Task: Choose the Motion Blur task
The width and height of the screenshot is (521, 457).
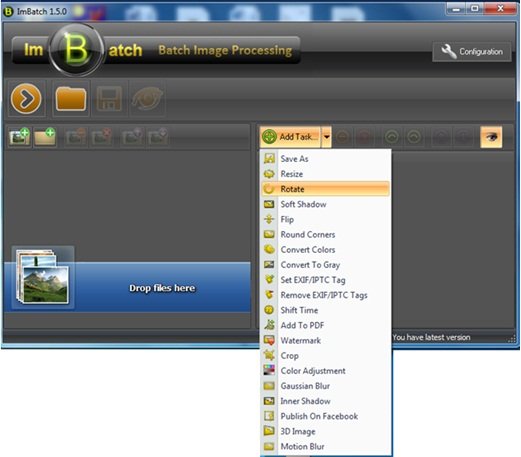Action: point(325,447)
